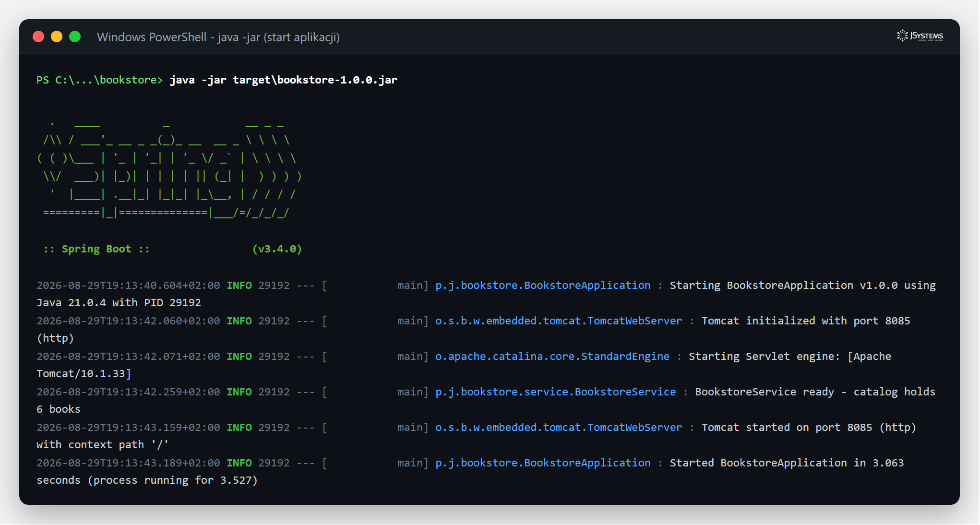Click logger 'p.j.bookstore.service.BookstoreService'

click(555, 392)
